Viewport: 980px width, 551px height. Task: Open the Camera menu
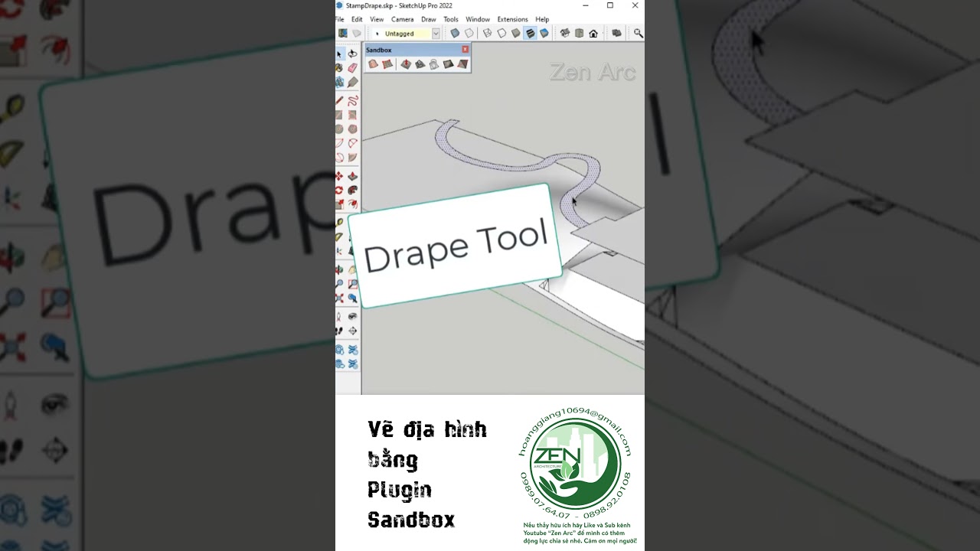pos(402,19)
